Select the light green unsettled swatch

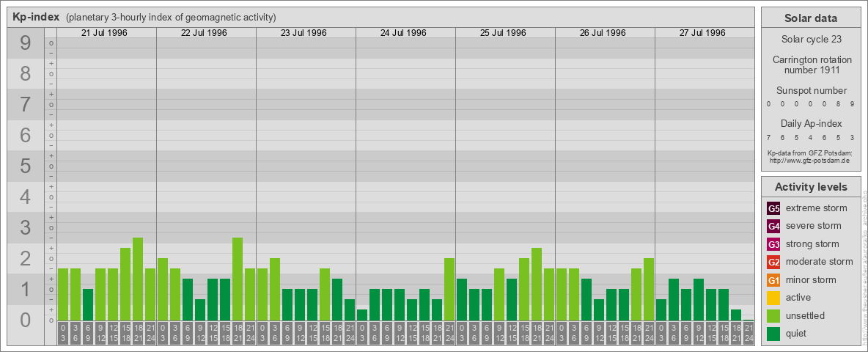click(774, 315)
